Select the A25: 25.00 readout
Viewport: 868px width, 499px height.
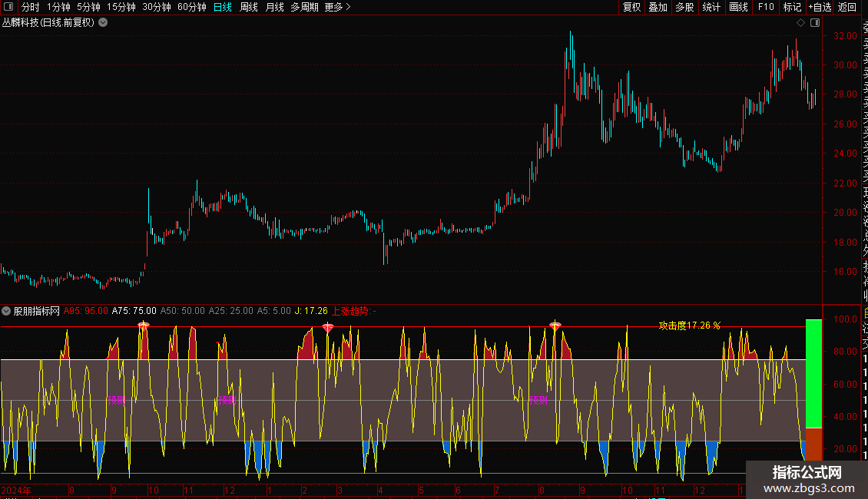(x=231, y=311)
